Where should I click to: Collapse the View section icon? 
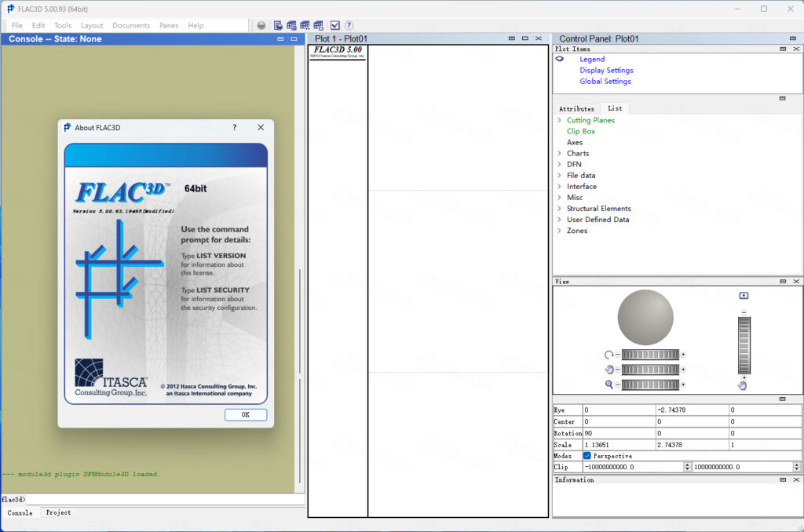783,282
